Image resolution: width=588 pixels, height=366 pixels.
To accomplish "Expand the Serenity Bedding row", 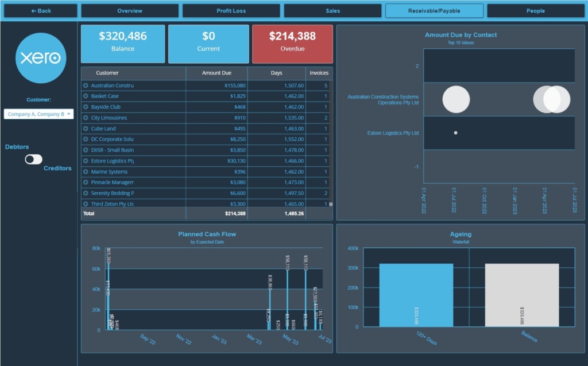I will coord(86,193).
